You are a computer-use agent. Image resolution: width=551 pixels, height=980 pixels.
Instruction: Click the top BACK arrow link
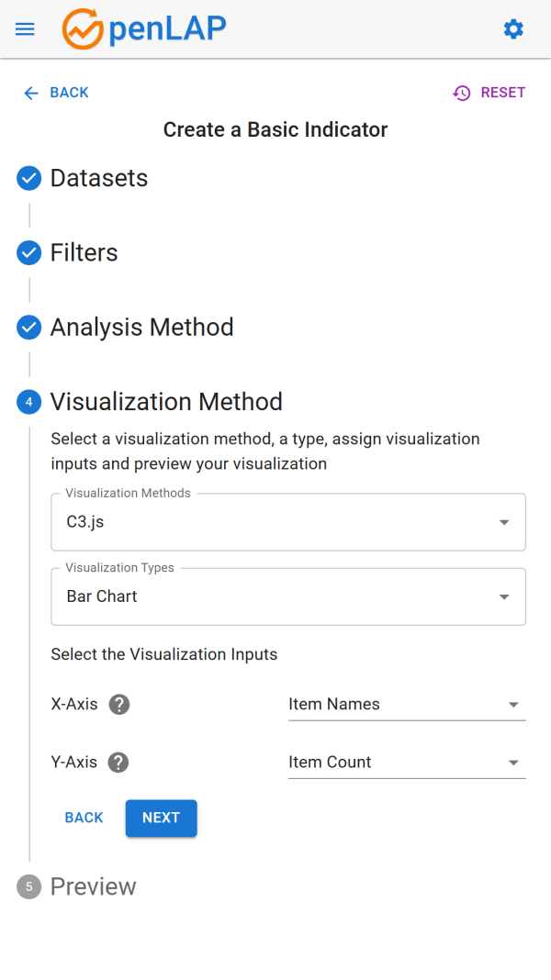point(56,93)
